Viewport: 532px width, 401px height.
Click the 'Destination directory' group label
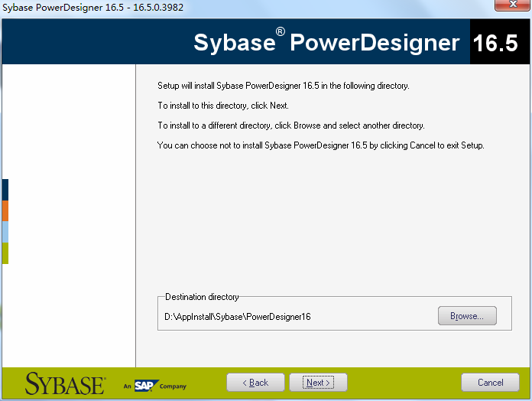(x=202, y=297)
